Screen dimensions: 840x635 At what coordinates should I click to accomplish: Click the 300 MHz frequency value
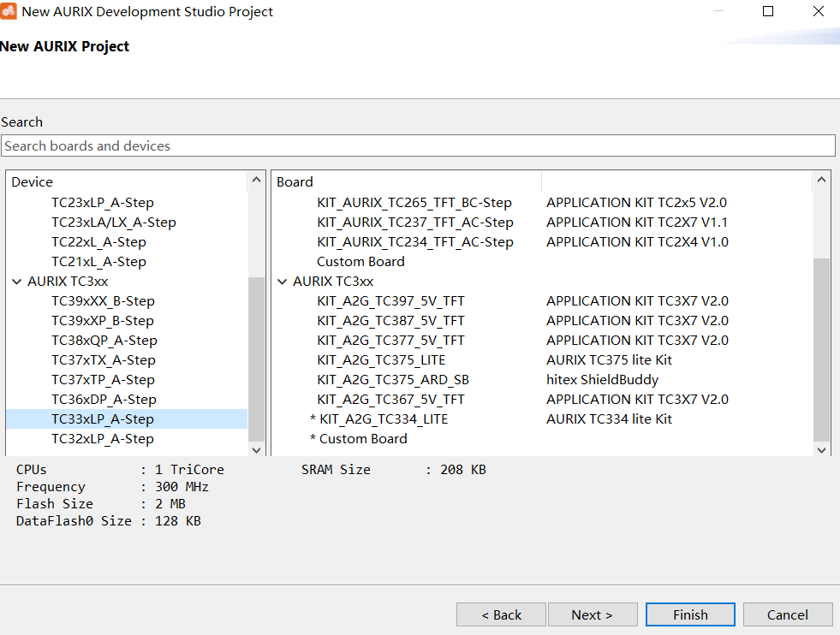[x=182, y=487]
